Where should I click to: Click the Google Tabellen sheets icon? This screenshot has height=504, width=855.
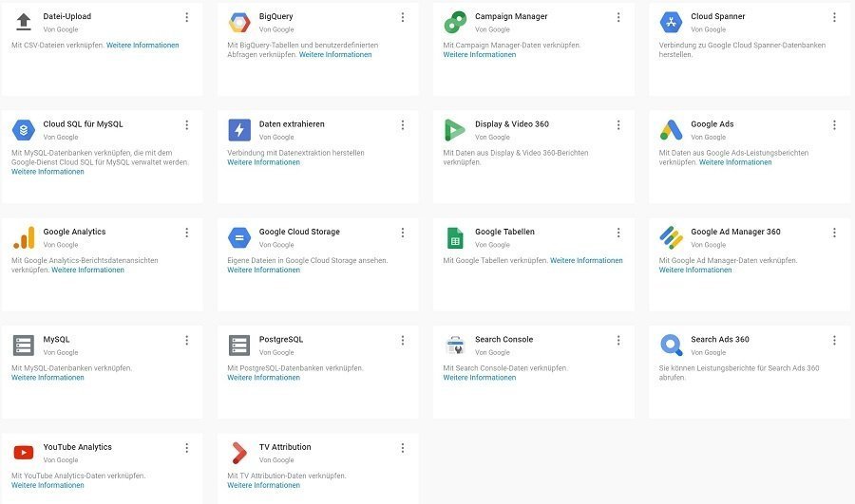(x=455, y=238)
